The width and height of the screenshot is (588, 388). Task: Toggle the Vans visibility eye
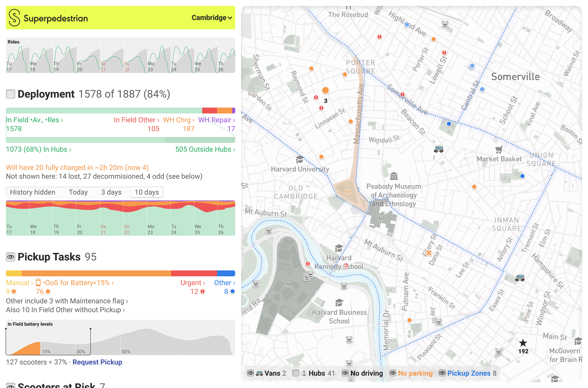pos(250,373)
